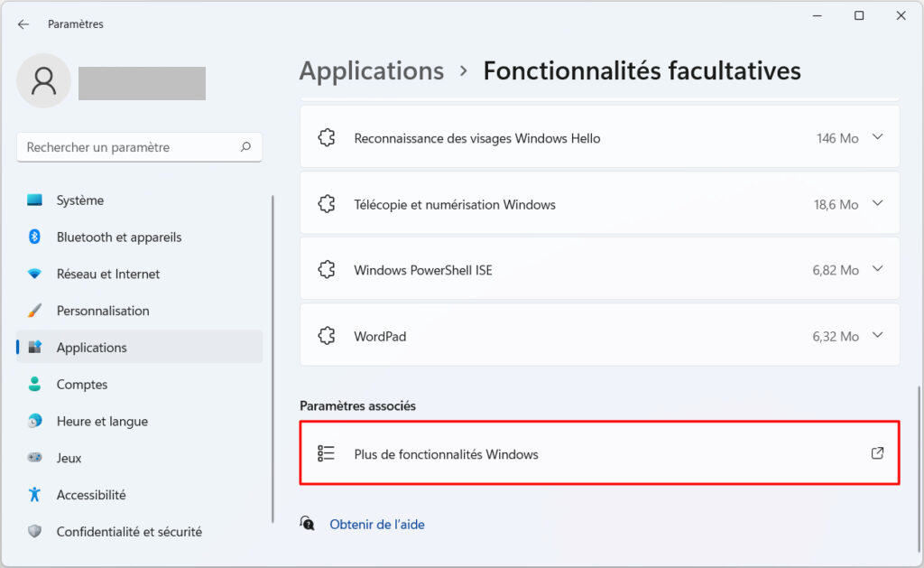The height and width of the screenshot is (568, 924).
Task: Click the Applications sidebar icon
Action: click(35, 347)
